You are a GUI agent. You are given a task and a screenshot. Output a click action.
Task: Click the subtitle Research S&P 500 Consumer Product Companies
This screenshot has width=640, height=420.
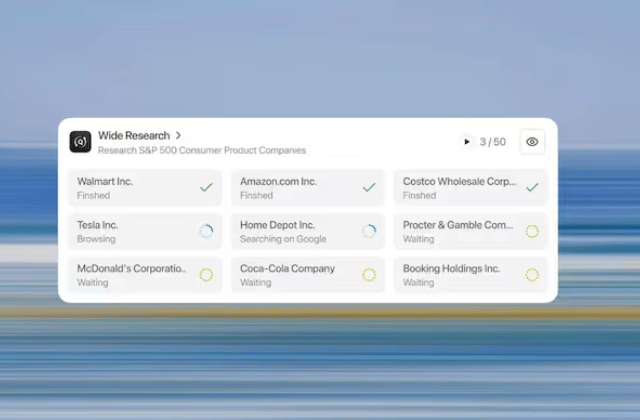tap(202, 150)
